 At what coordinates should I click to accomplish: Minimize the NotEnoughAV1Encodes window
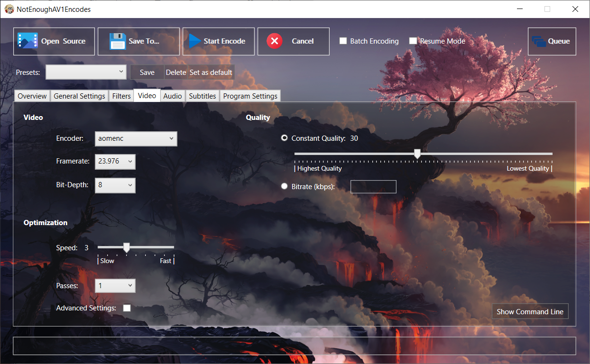(520, 9)
